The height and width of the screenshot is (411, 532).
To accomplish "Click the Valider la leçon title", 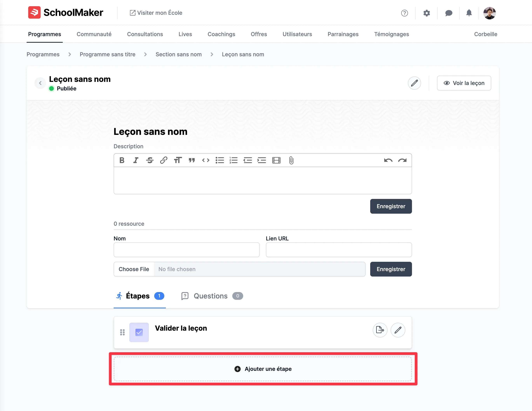I will coord(181,328).
